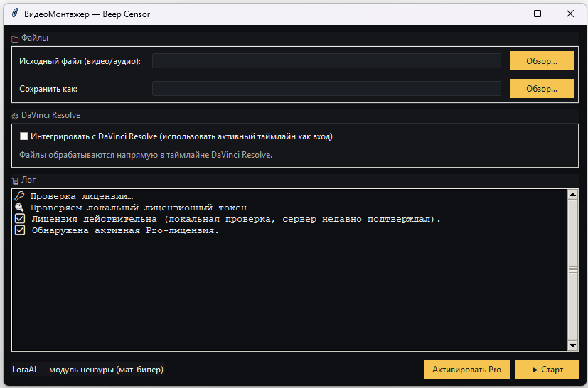Click Активировать Pro button
The width and height of the screenshot is (588, 388).
click(x=466, y=370)
